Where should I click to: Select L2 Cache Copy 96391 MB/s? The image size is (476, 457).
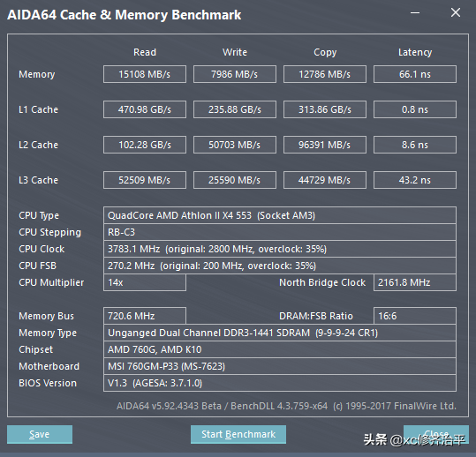click(325, 145)
